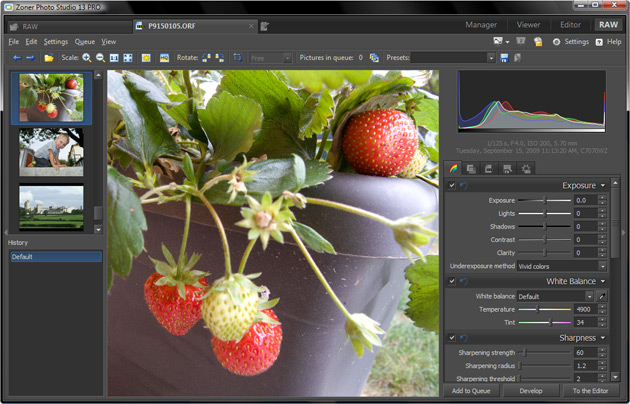Viewport: 630px width, 404px height.
Task: Pick white balance with the eyedropper
Action: coord(603,296)
